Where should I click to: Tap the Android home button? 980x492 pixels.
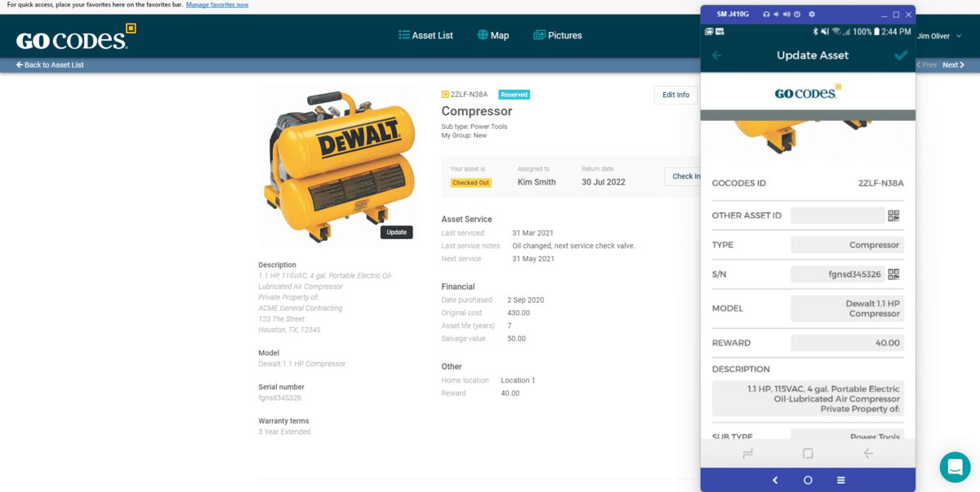(808, 480)
